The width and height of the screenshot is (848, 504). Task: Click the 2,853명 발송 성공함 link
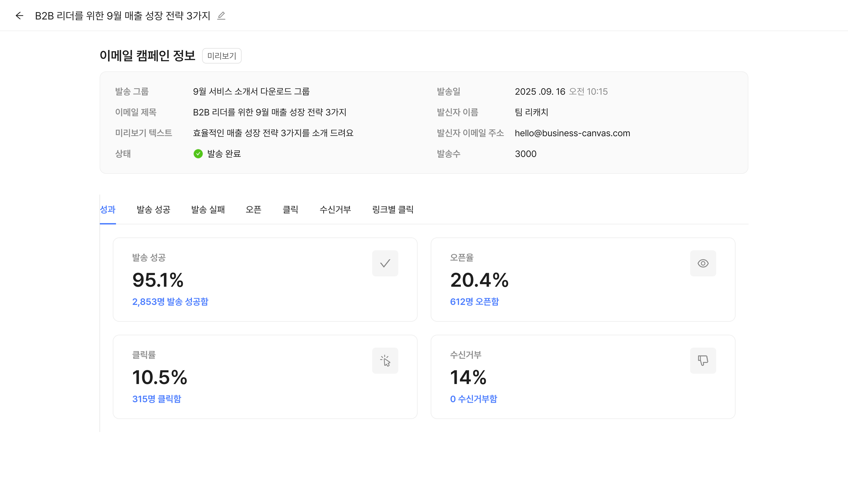(x=170, y=302)
